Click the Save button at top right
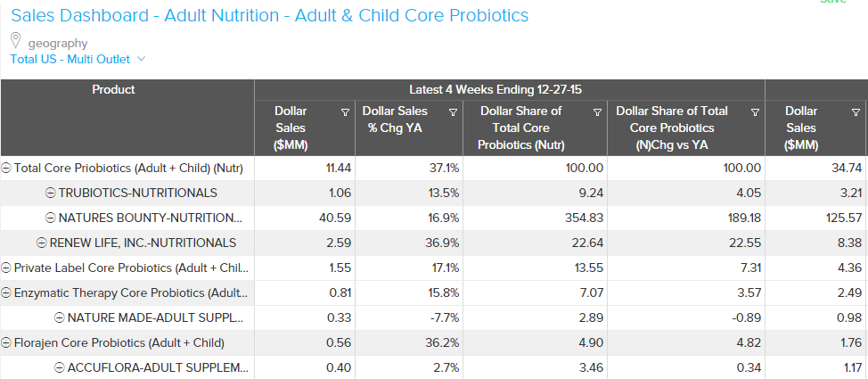The height and width of the screenshot is (379, 868). [833, 2]
